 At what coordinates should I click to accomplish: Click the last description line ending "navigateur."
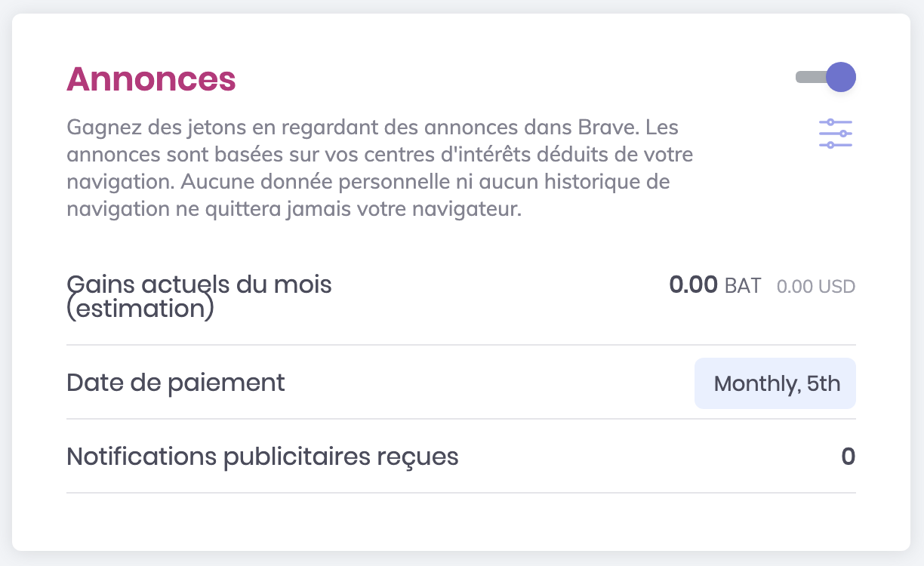pyautogui.click(x=294, y=209)
